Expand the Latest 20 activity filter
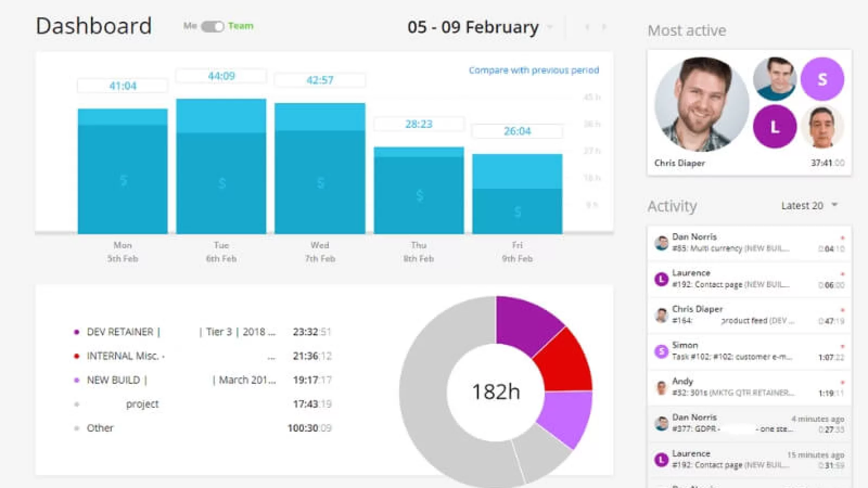 [802, 206]
